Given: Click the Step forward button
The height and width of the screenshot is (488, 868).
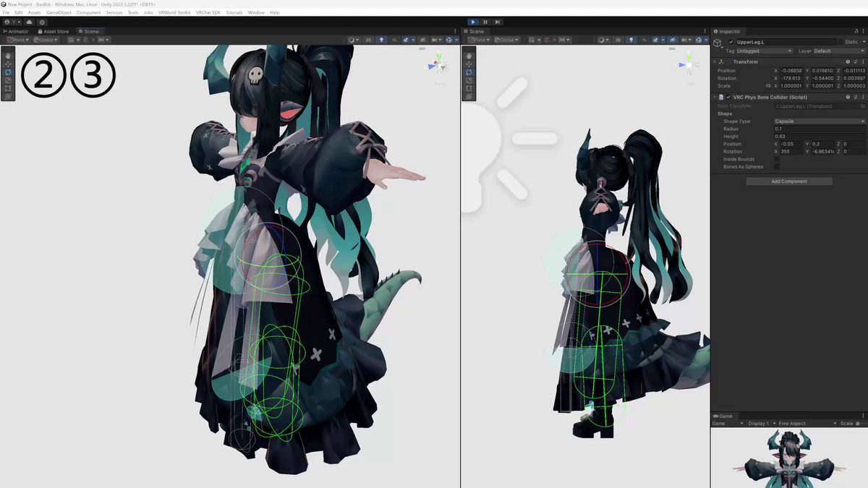Looking at the screenshot, I should 498,22.
